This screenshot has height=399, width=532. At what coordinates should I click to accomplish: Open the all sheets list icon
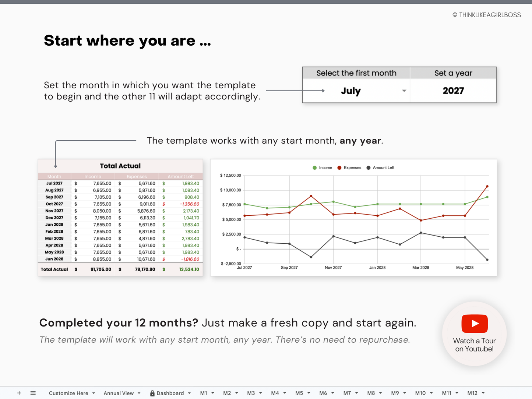(x=33, y=393)
